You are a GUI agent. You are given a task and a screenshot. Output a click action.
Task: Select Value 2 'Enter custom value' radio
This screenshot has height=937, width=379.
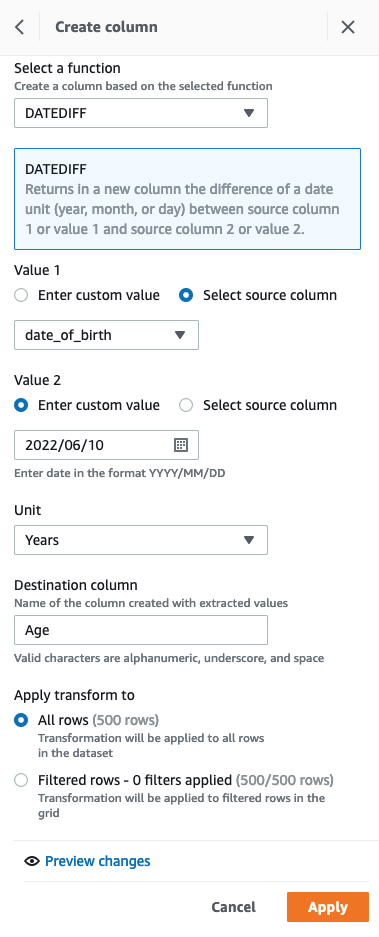click(x=21, y=405)
